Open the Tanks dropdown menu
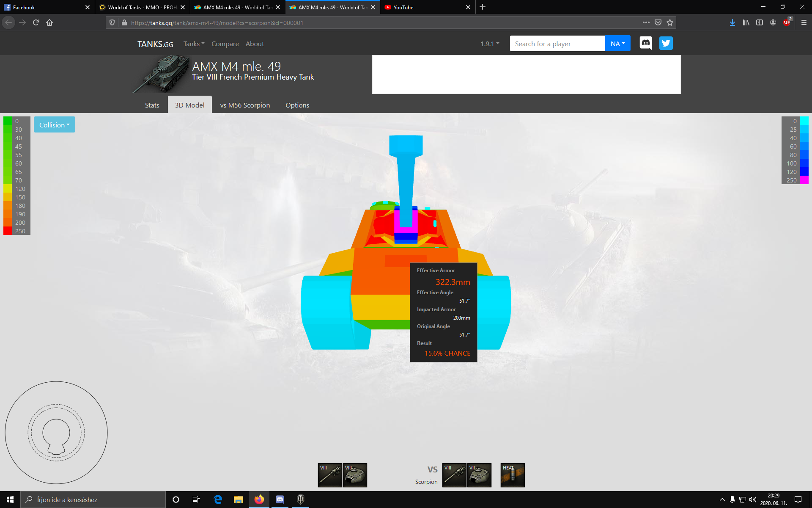Image resolution: width=812 pixels, height=508 pixels. coord(194,44)
